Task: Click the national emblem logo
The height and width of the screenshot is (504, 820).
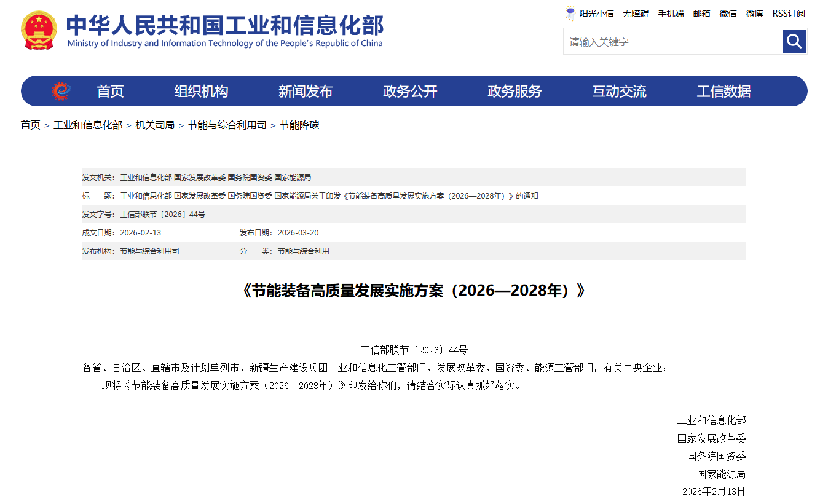Action: [39, 30]
